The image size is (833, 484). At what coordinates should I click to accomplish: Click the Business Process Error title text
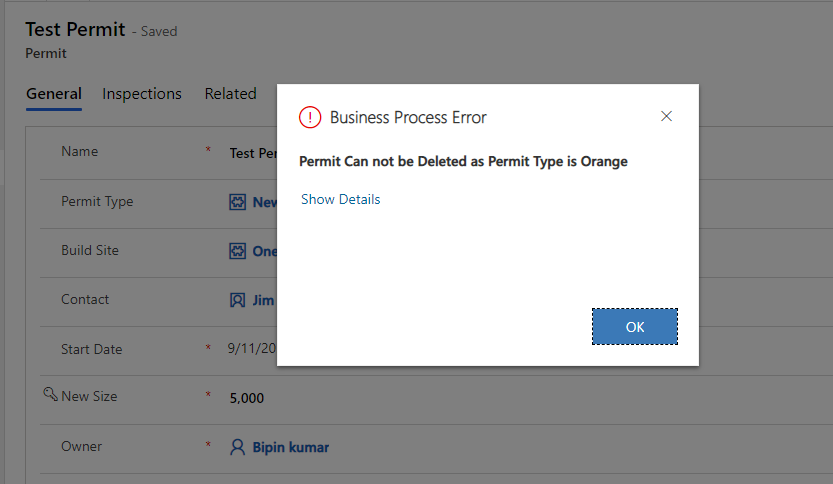coord(408,117)
